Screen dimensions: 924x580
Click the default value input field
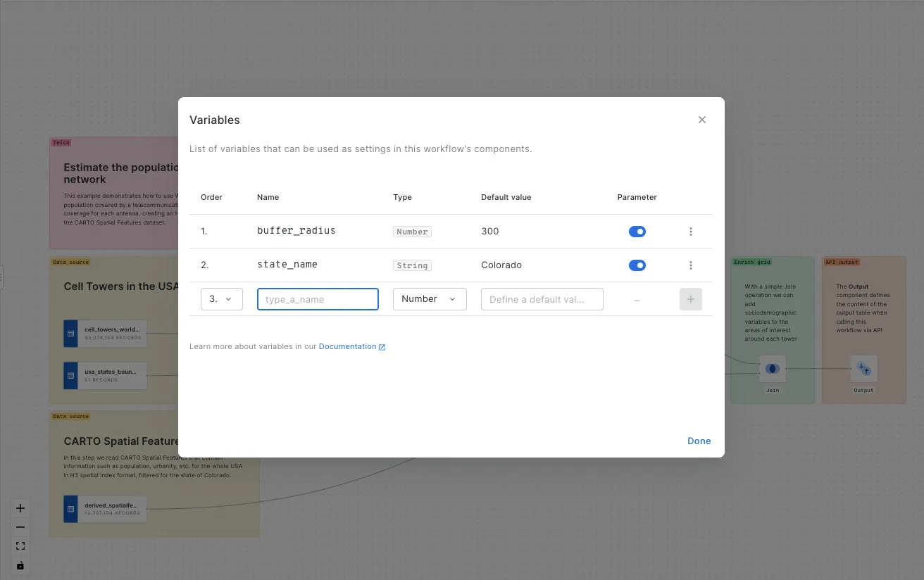(542, 298)
